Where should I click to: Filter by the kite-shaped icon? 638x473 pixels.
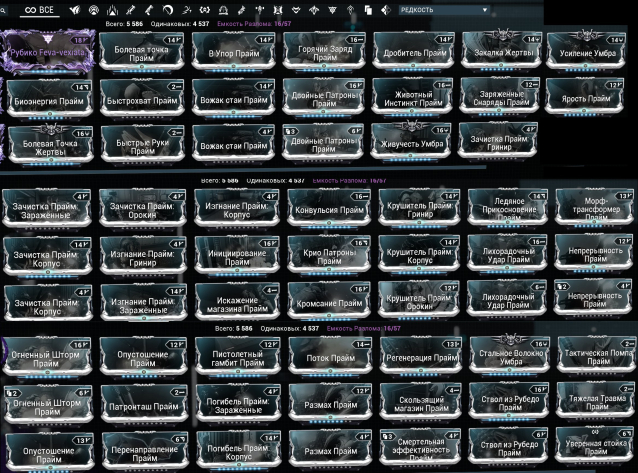pyautogui.click(x=350, y=10)
